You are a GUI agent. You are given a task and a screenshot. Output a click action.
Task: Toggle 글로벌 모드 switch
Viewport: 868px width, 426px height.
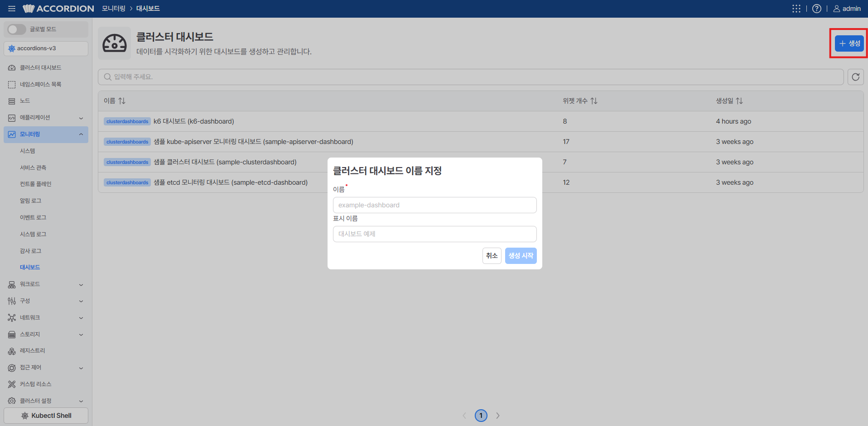tap(17, 29)
